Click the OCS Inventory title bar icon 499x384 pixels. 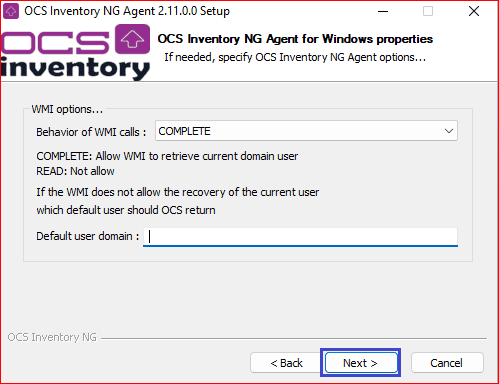(x=11, y=11)
